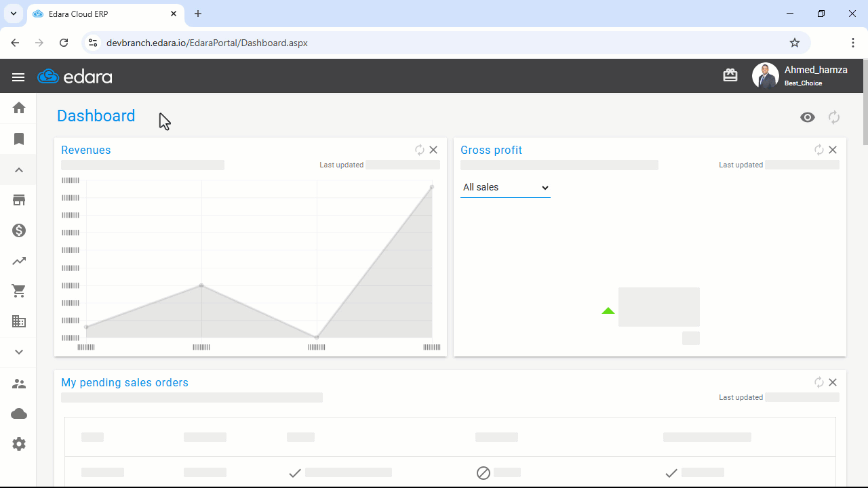Click the Gross profit widget title
Viewport: 868px width, 488px height.
click(491, 150)
